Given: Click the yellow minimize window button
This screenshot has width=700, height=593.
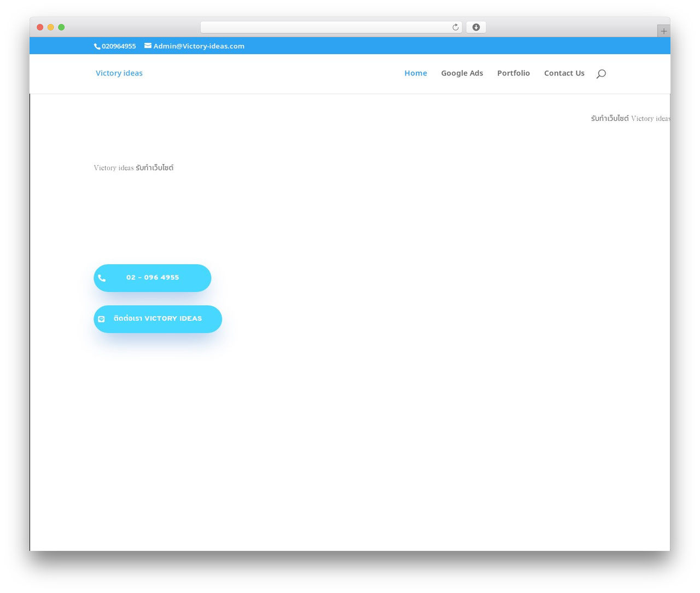Looking at the screenshot, I should tap(50, 27).
